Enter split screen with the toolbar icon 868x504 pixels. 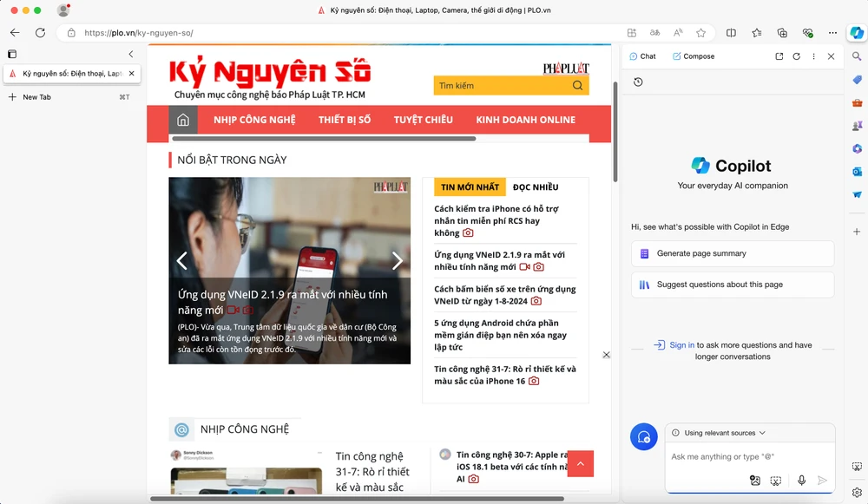point(733,32)
